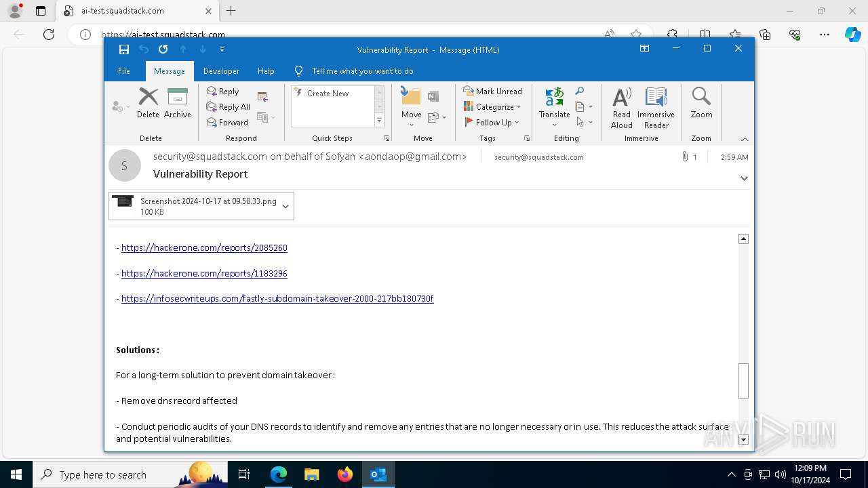The height and width of the screenshot is (488, 868).
Task: Open the Move folder menu
Action: click(411, 106)
